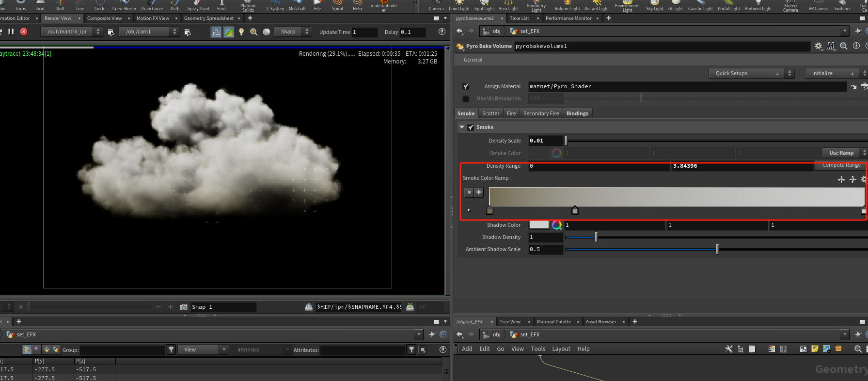Click the Houdini help H icon
868x381 pixels.
pyautogui.click(x=831, y=46)
